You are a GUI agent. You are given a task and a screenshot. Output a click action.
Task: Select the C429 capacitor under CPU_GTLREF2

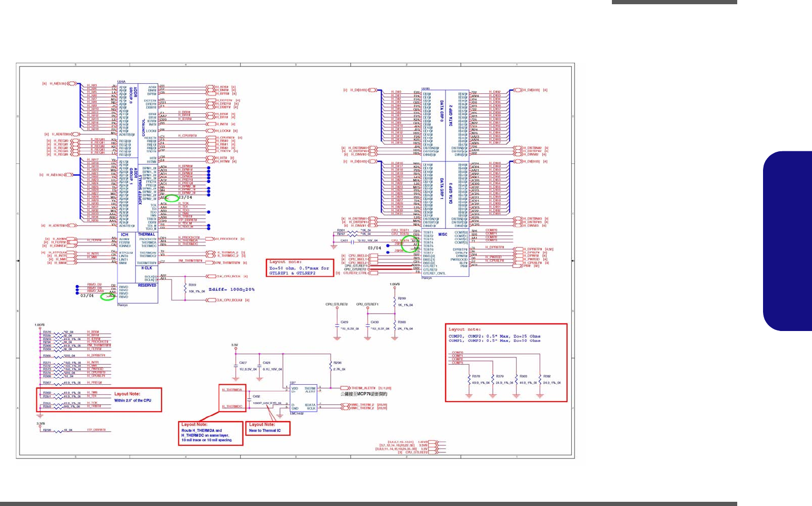point(337,325)
